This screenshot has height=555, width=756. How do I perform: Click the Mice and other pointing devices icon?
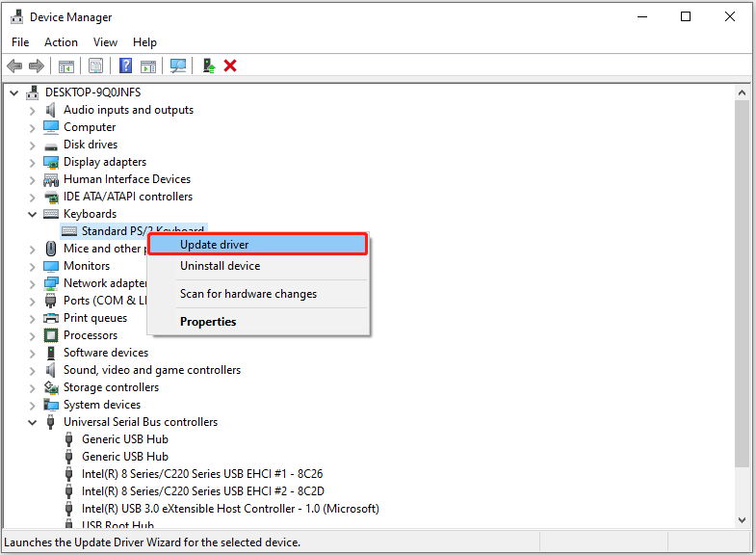pos(51,249)
